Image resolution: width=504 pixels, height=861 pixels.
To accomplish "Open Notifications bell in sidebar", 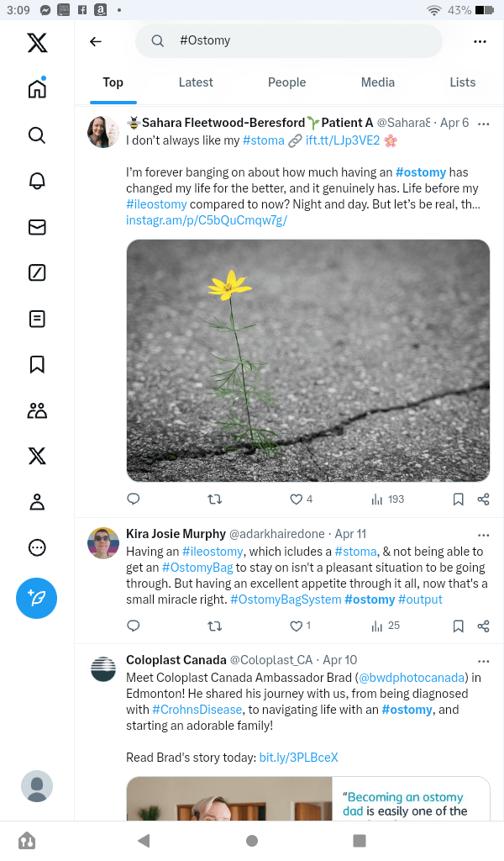I will point(37,181).
